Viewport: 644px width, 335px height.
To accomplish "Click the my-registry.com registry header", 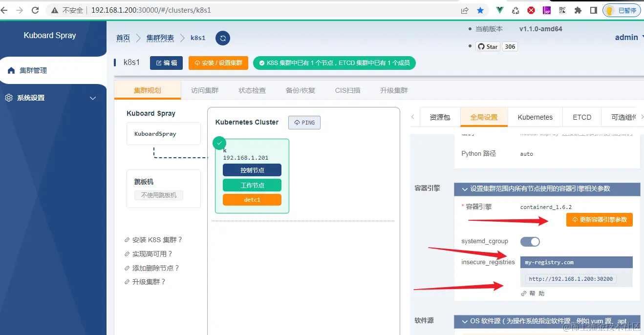I will 577,262.
